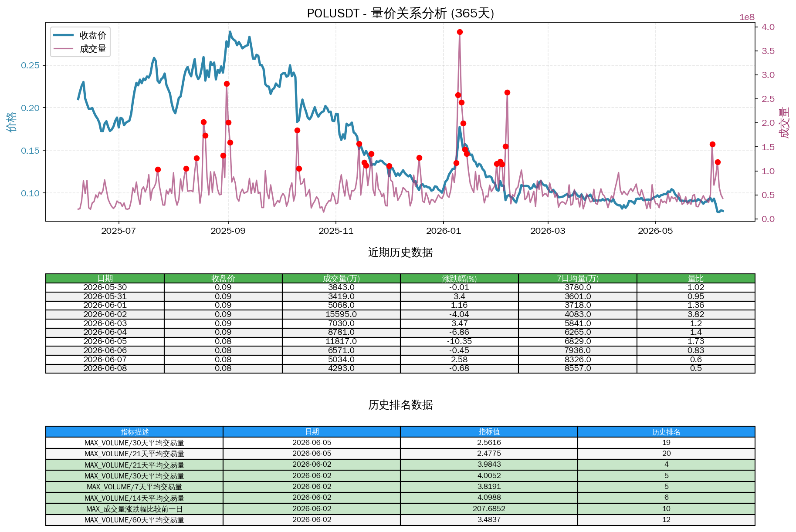Click the section heading 近期历史数据
The image size is (796, 532).
pyautogui.click(x=400, y=253)
